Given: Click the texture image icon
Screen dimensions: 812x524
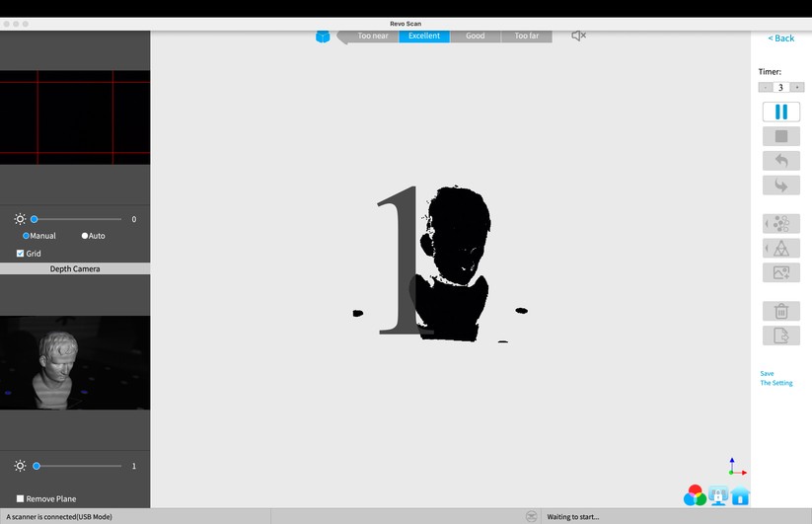Looking at the screenshot, I should [780, 272].
